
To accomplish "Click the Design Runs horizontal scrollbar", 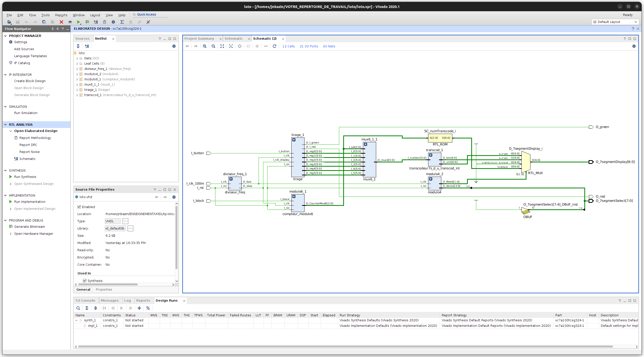I will [345, 347].
